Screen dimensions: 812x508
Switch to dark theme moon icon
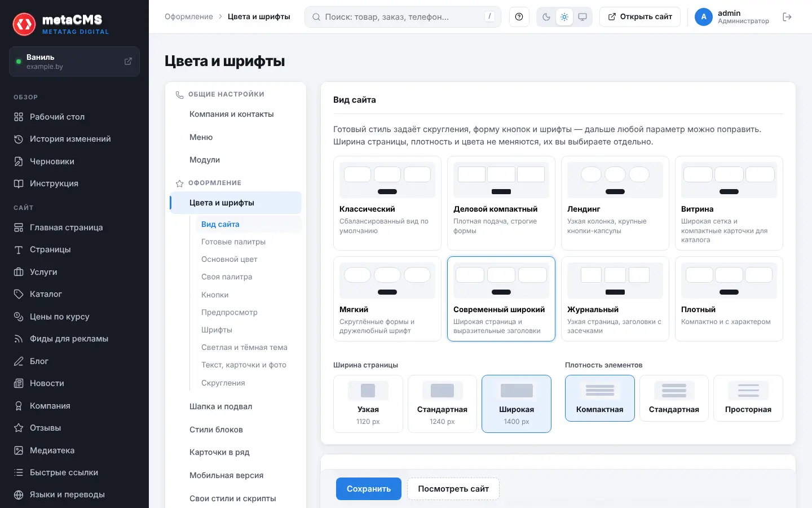coord(546,17)
